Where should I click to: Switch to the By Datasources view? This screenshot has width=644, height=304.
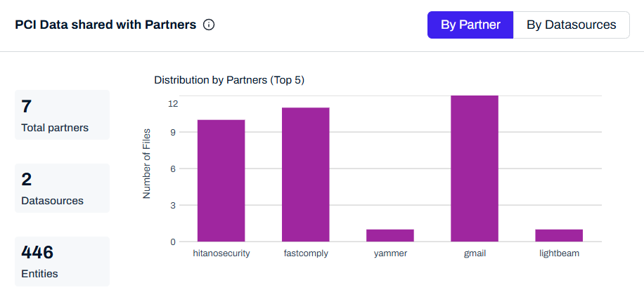[571, 25]
